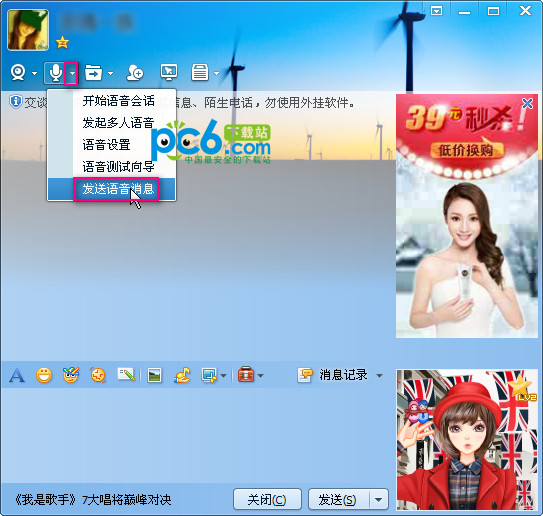543x516 pixels.
Task: Open the handwriting input icon
Action: pos(126,374)
